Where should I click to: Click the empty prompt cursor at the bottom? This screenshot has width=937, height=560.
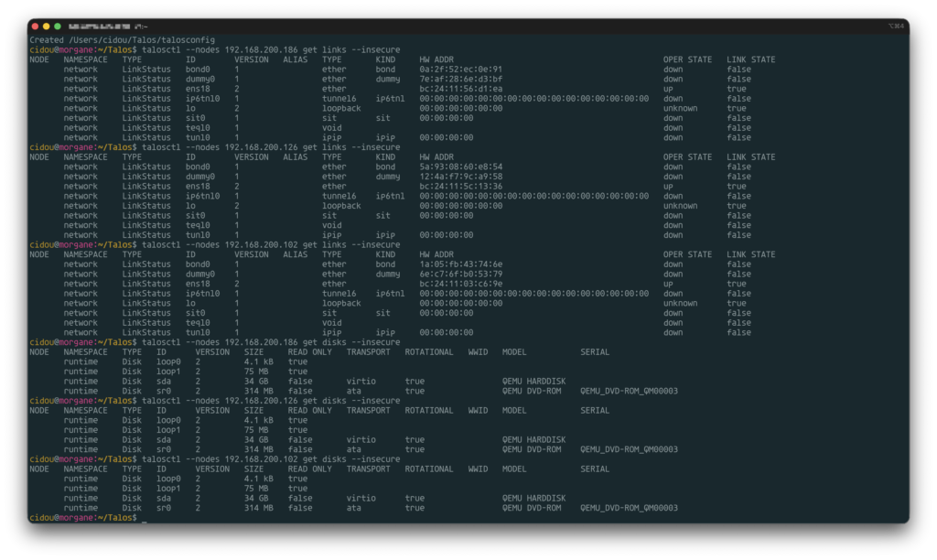tap(144, 518)
